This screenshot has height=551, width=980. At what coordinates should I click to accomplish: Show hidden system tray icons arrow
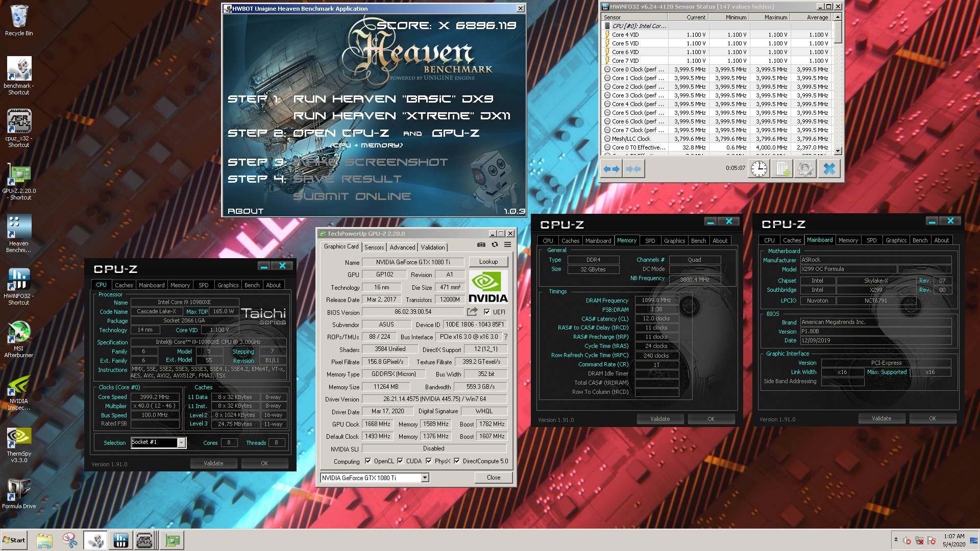[x=896, y=540]
